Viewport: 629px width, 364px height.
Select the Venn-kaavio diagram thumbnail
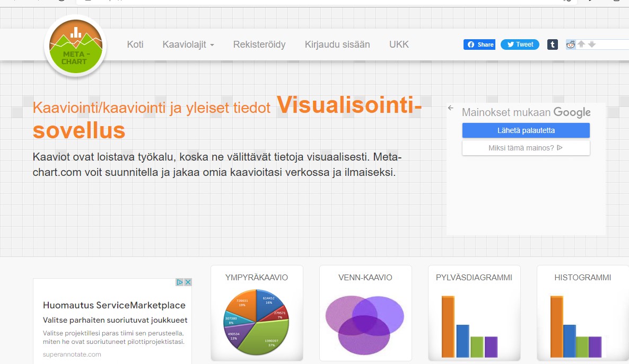click(365, 313)
